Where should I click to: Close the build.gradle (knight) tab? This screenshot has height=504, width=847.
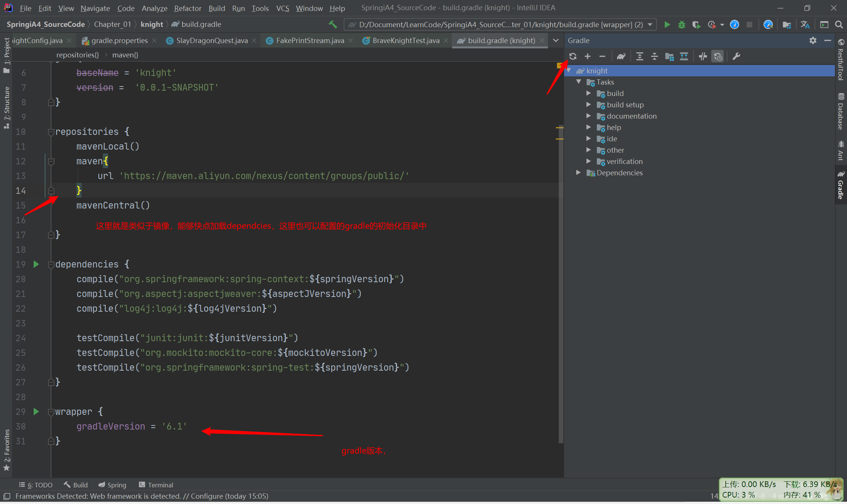point(542,40)
